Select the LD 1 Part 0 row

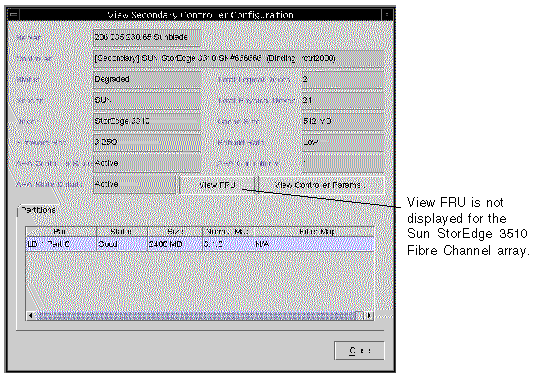(200, 244)
